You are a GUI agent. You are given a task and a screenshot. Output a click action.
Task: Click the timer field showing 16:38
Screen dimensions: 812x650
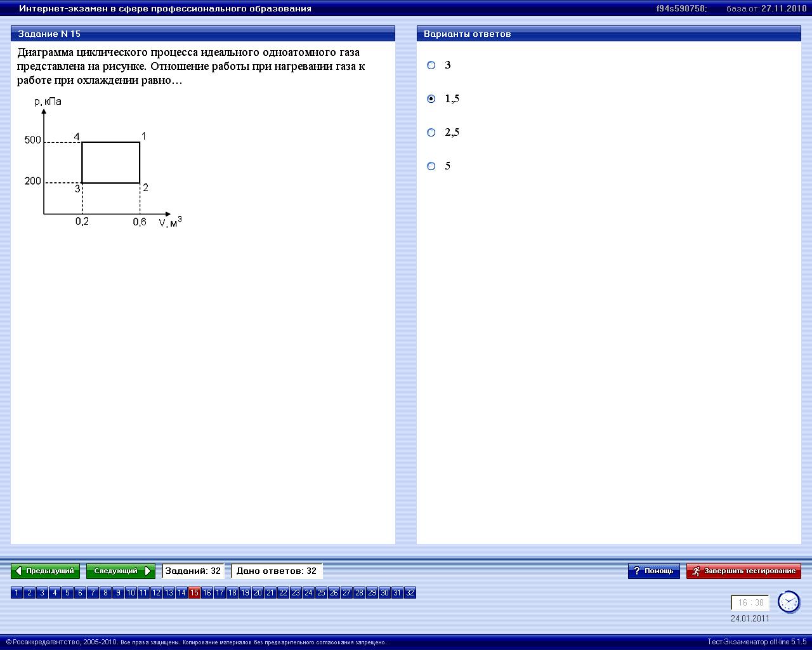click(x=750, y=603)
